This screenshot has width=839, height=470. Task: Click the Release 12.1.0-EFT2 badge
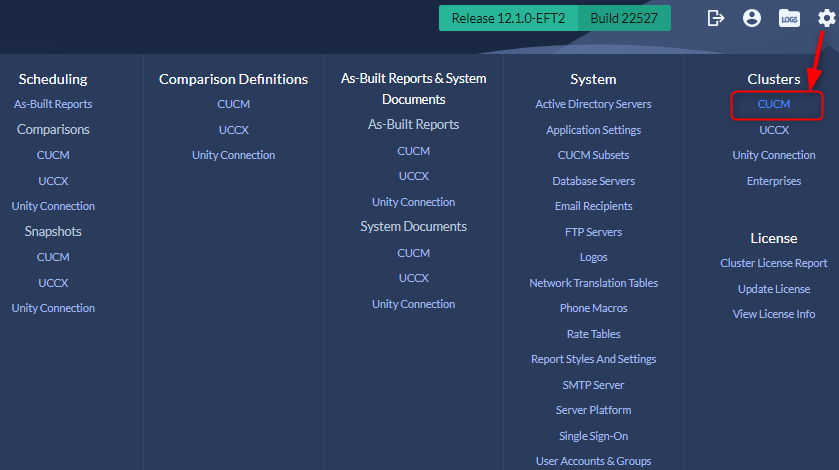508,18
